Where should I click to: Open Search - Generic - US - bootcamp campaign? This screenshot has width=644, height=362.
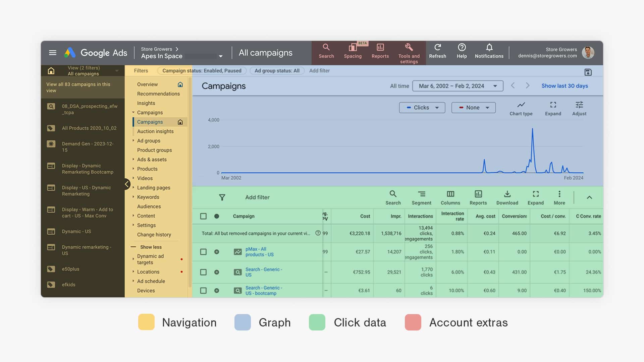tap(264, 291)
